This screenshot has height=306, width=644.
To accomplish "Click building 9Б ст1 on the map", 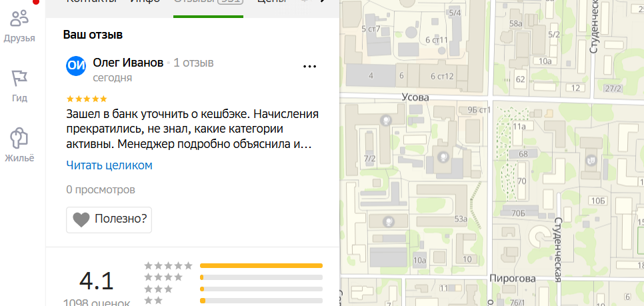I will coord(479,110).
